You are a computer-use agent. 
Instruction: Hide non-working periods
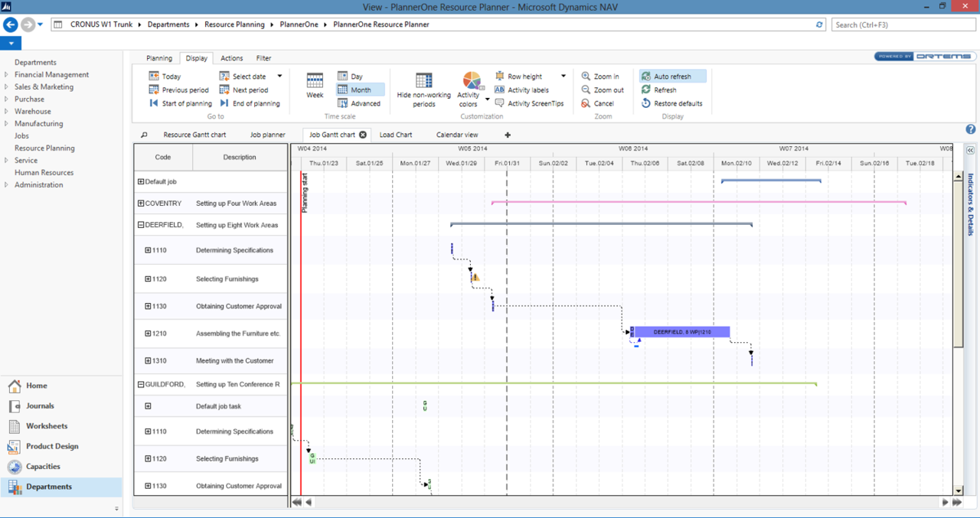coord(423,90)
